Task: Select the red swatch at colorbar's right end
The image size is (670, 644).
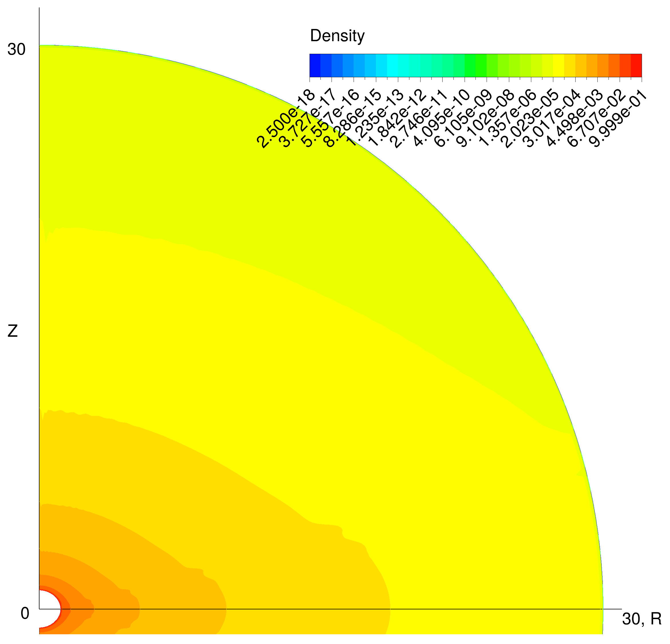Action: (636, 65)
